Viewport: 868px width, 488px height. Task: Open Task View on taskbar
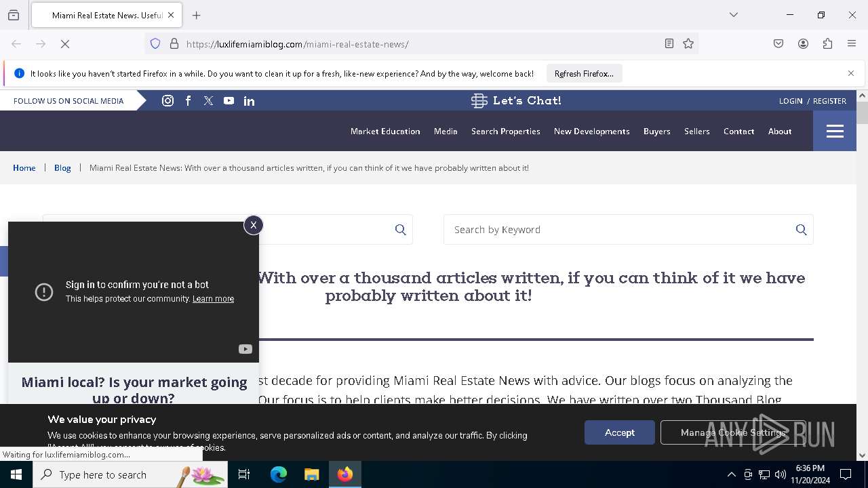[244, 474]
